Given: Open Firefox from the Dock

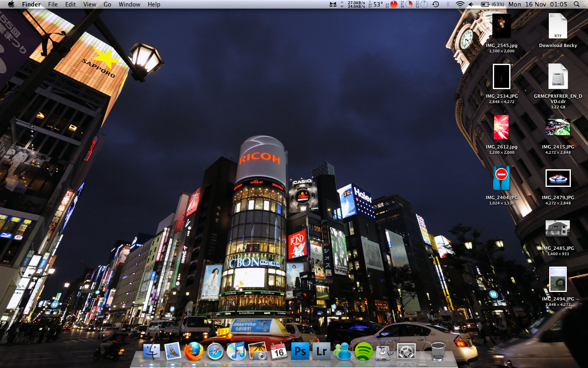Looking at the screenshot, I should click(194, 351).
